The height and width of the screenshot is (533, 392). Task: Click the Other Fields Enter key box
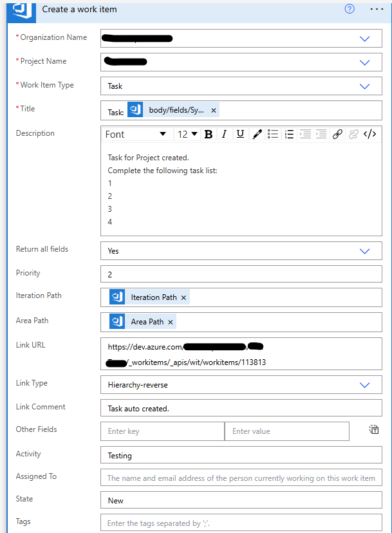(x=162, y=431)
